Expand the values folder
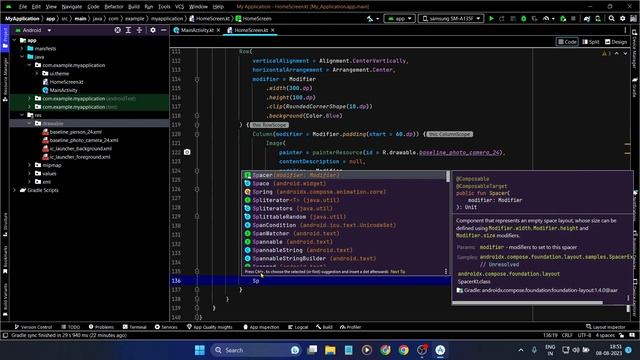 29,173
